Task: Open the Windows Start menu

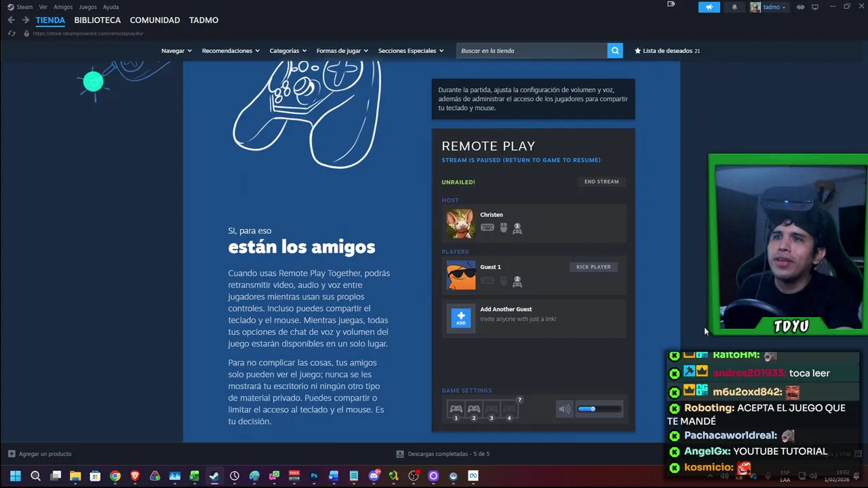Action: 16,476
